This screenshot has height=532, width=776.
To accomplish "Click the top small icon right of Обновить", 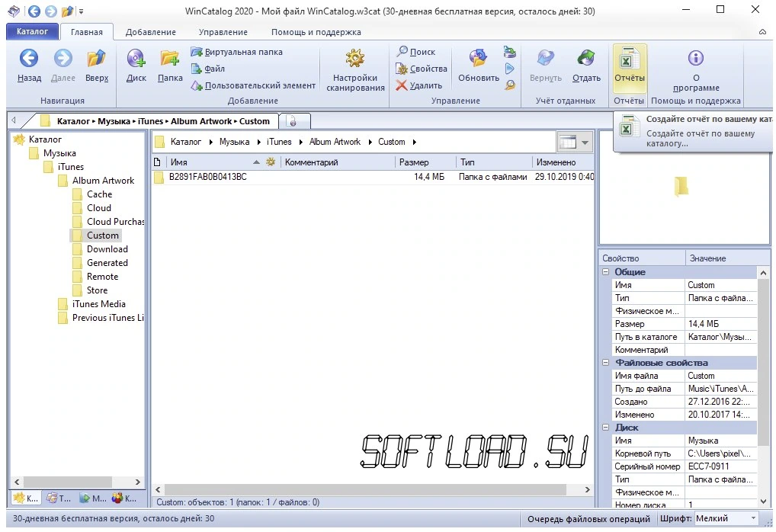I will (x=510, y=52).
